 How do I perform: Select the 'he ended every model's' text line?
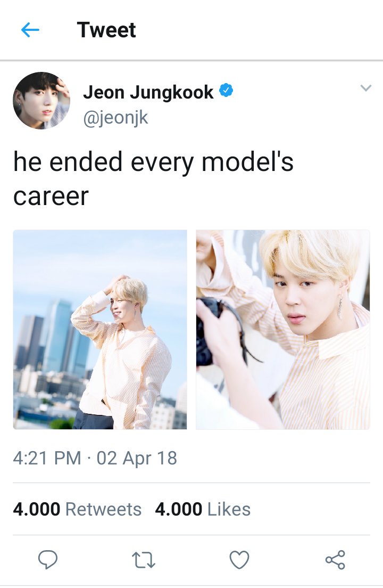pyautogui.click(x=154, y=162)
